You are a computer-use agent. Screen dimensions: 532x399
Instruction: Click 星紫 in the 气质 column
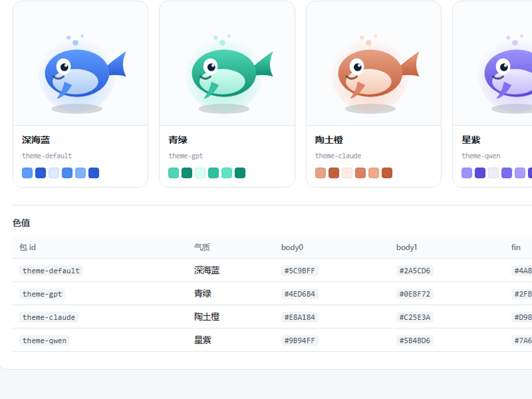point(203,340)
